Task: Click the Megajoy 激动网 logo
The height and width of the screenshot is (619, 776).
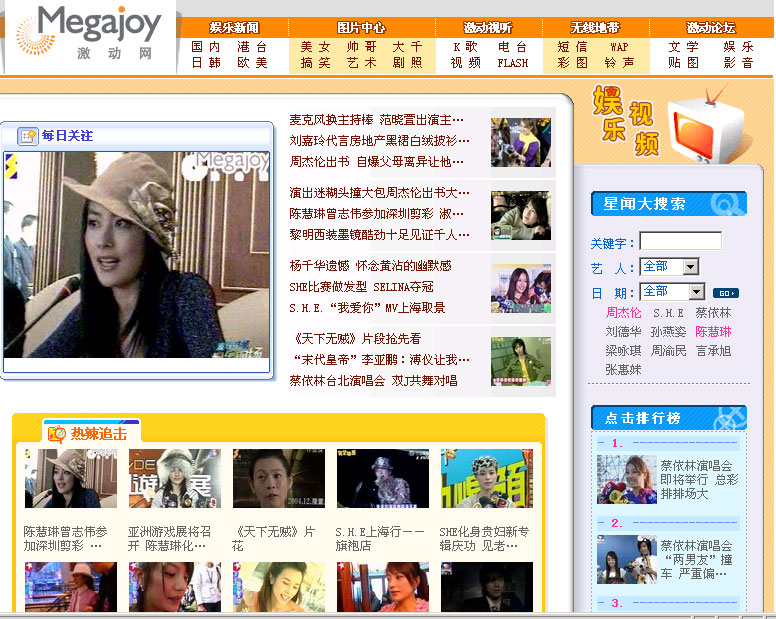Action: [x=89, y=33]
